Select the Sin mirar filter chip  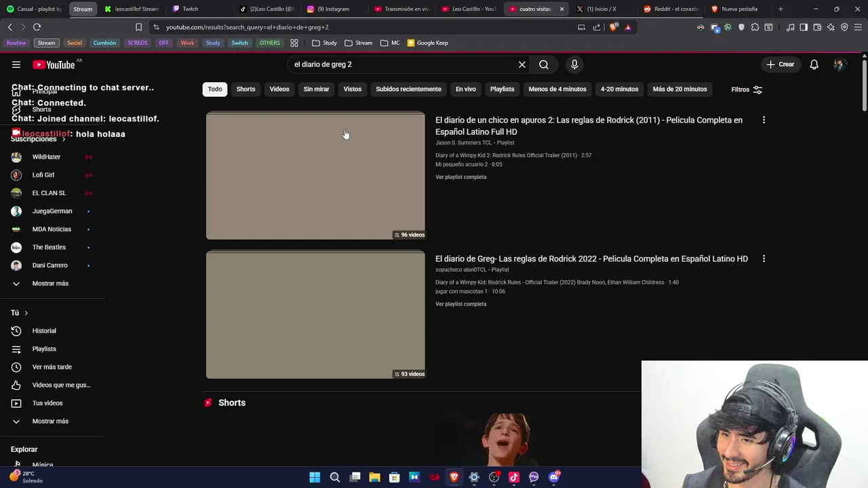coord(316,89)
